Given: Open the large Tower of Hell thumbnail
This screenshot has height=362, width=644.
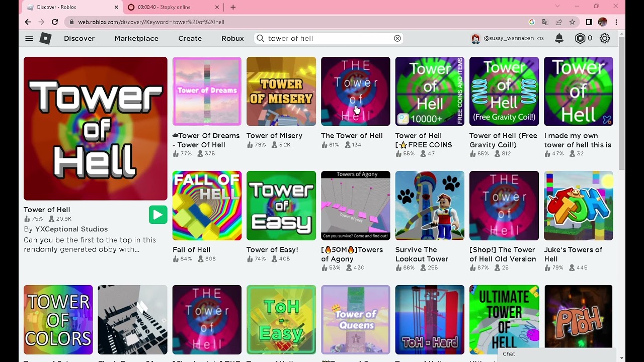Looking at the screenshot, I should (96, 129).
